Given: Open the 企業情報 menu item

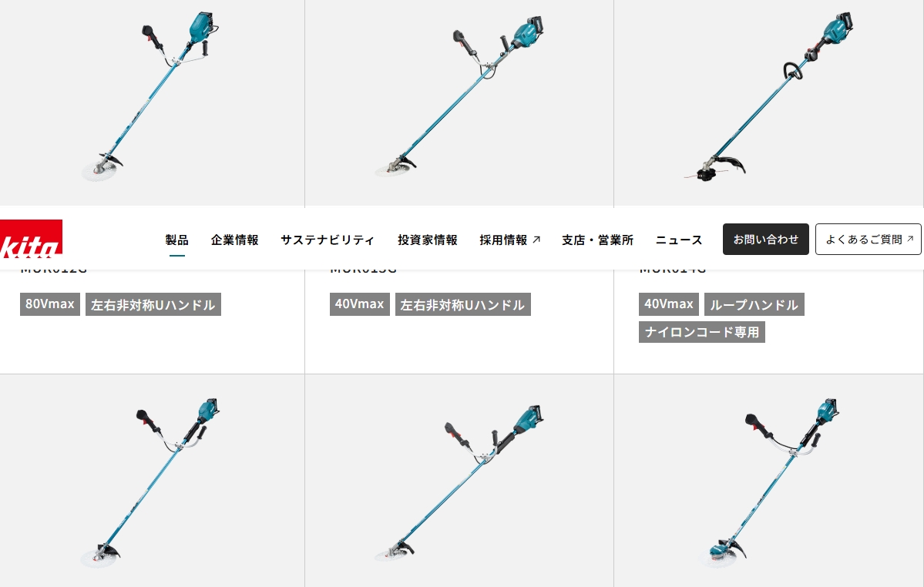Looking at the screenshot, I should tap(234, 240).
